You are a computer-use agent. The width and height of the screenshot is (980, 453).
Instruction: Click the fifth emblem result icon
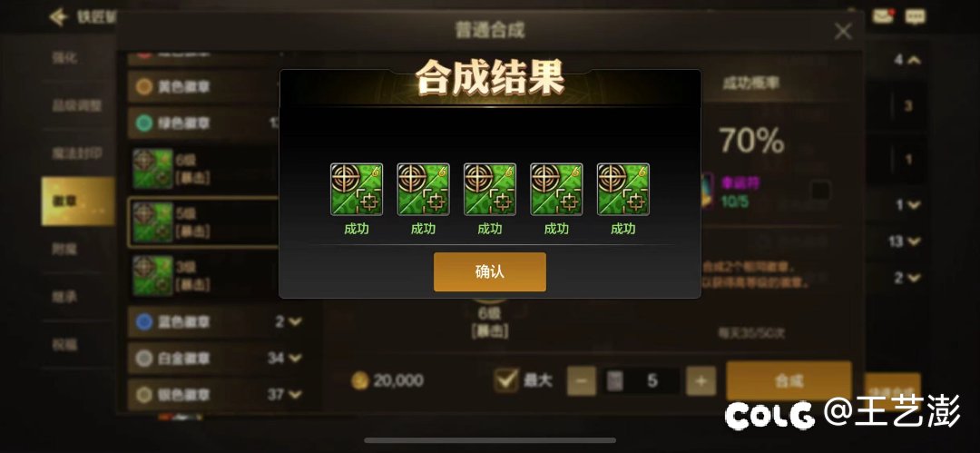(623, 190)
